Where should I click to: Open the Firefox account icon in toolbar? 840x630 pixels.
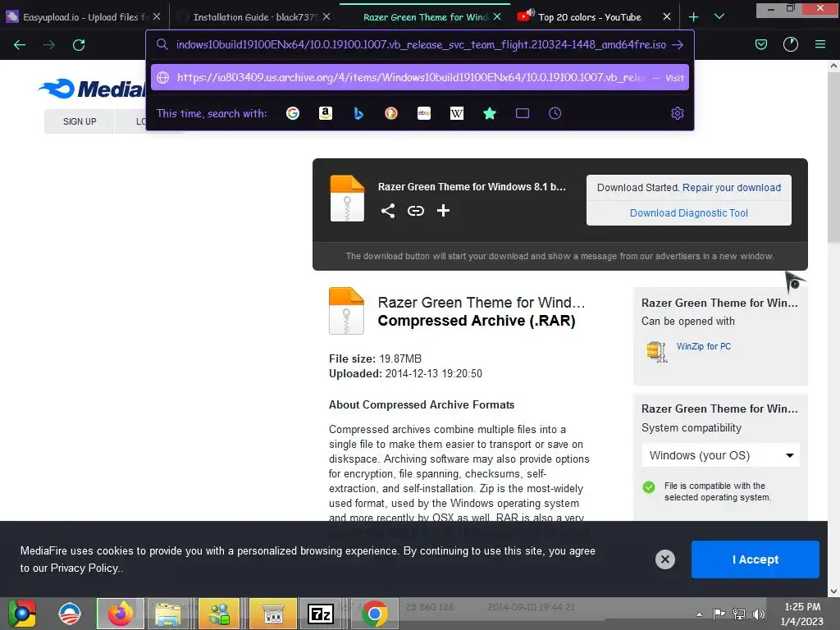(791, 45)
